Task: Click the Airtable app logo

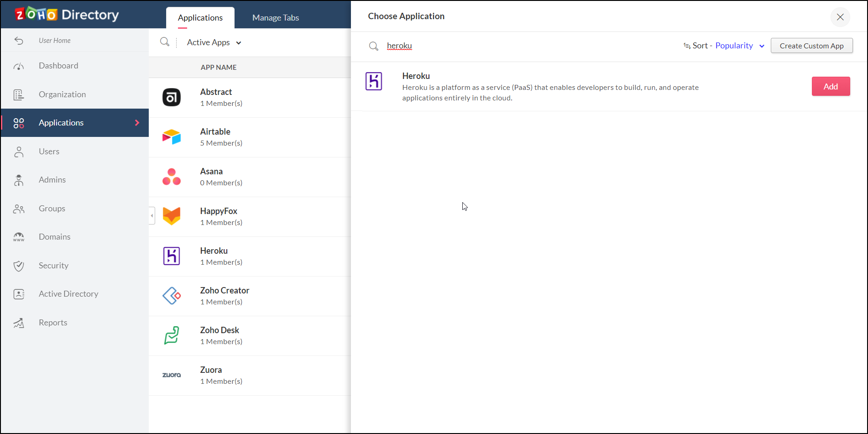Action: [x=172, y=137]
